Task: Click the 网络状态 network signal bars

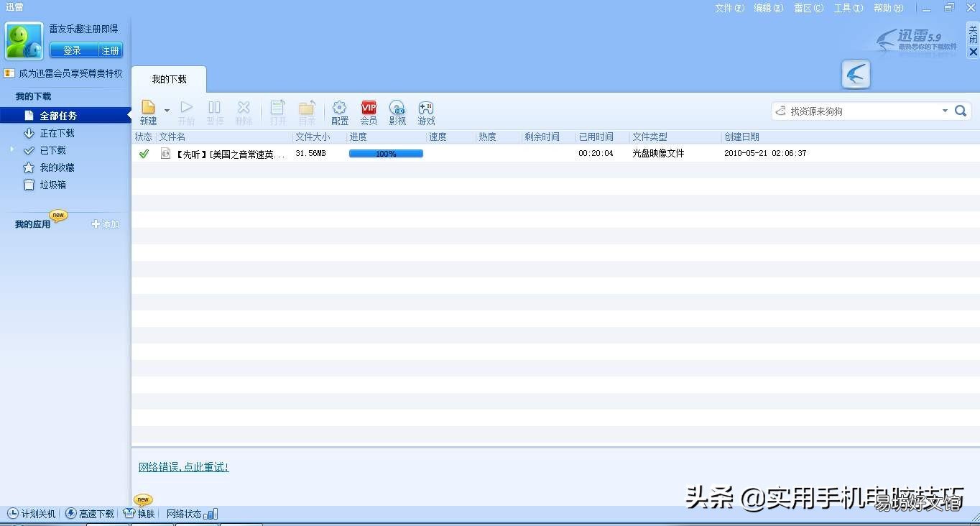Action: (211, 514)
